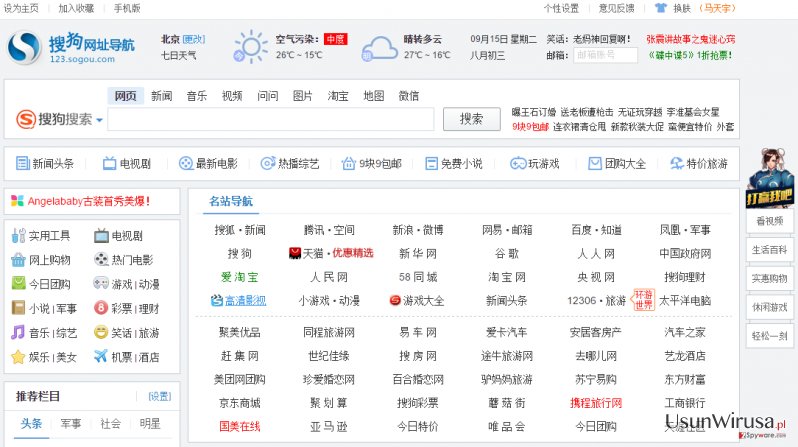Open the 12306·旅游 link
Screen dimensions: 798x447
coord(596,300)
